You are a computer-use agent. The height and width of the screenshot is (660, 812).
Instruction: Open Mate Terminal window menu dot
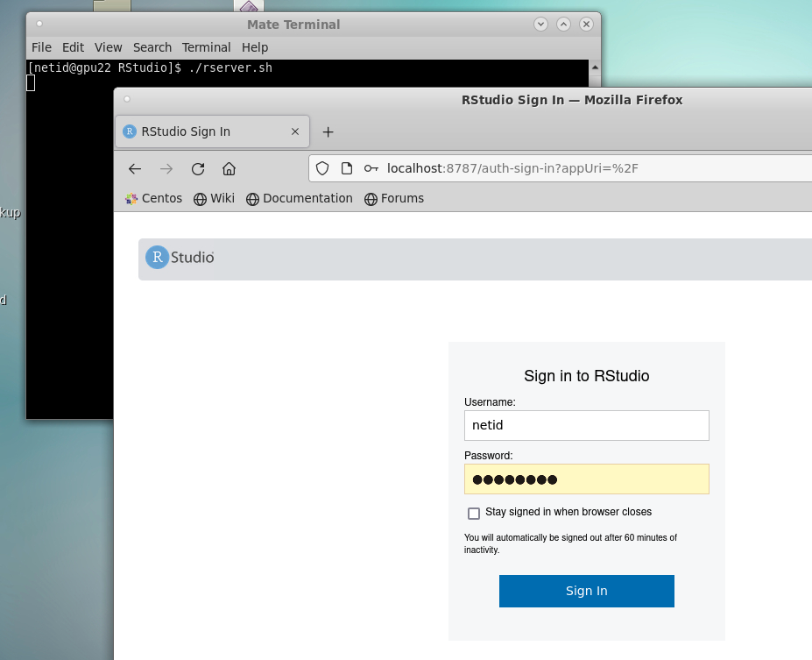39,24
